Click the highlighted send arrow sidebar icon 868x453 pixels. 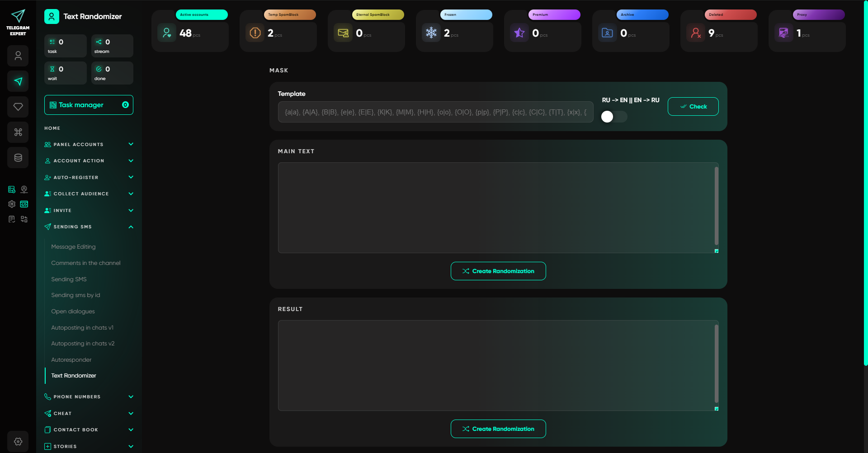point(18,81)
